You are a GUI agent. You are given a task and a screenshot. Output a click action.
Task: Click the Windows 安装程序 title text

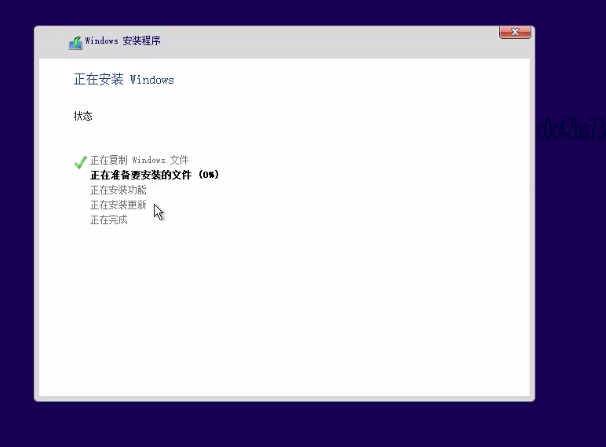point(123,41)
